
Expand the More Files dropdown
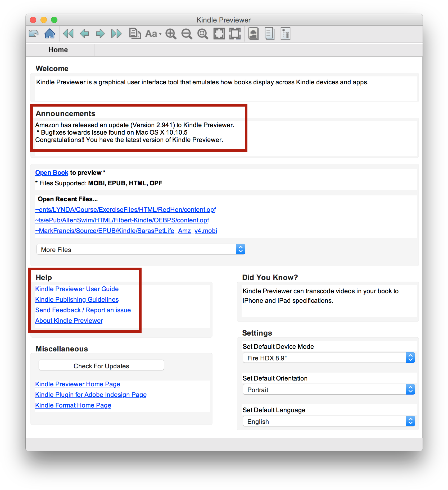[x=141, y=249]
